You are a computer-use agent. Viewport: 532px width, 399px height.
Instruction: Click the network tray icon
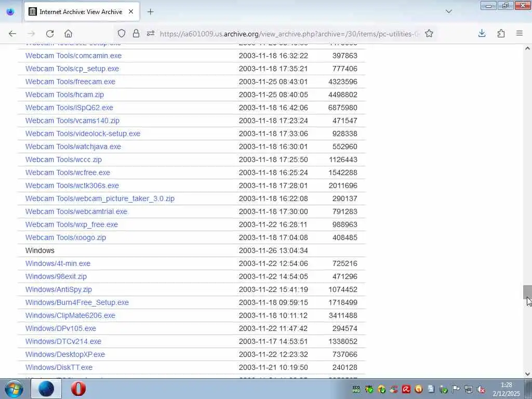(x=469, y=390)
